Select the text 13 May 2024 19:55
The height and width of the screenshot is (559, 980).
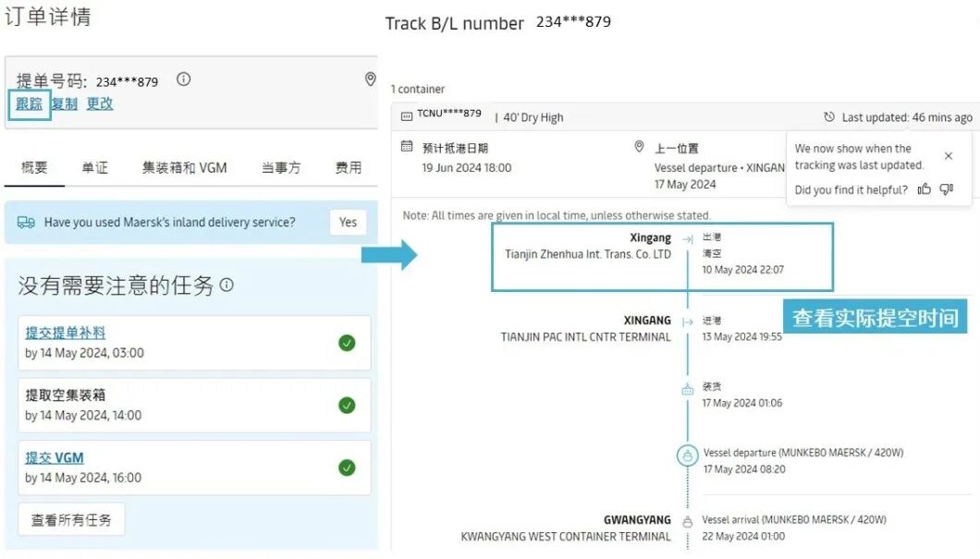click(x=741, y=336)
